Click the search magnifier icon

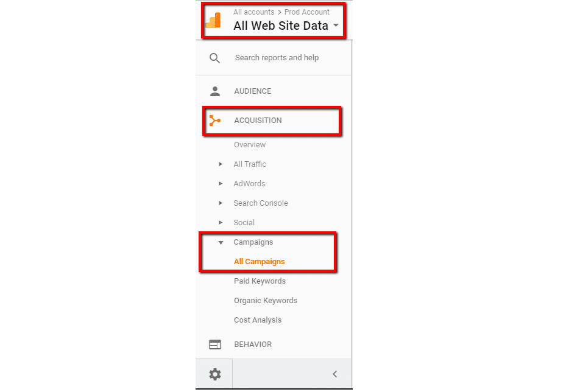[214, 58]
